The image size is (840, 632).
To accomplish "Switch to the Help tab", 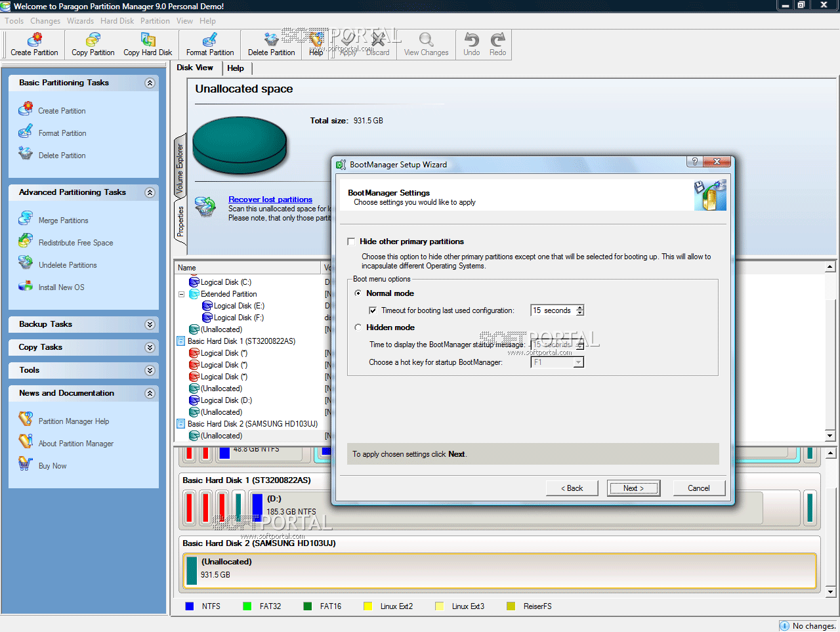I will (x=236, y=68).
